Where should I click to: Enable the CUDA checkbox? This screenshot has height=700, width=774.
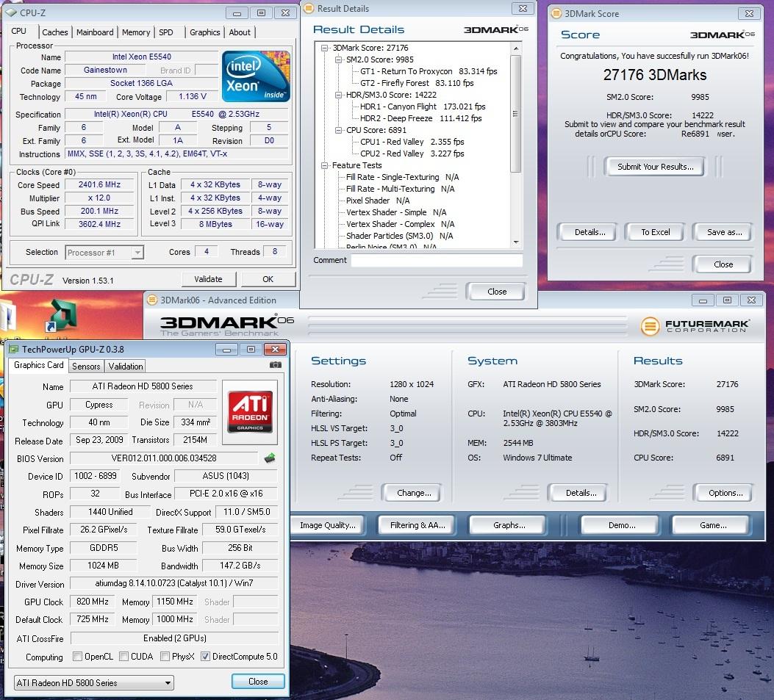click(124, 656)
